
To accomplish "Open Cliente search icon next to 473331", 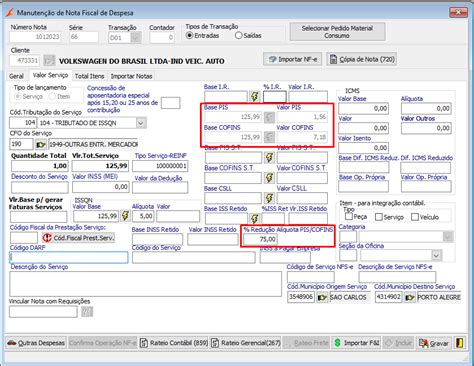I will 49,61.
